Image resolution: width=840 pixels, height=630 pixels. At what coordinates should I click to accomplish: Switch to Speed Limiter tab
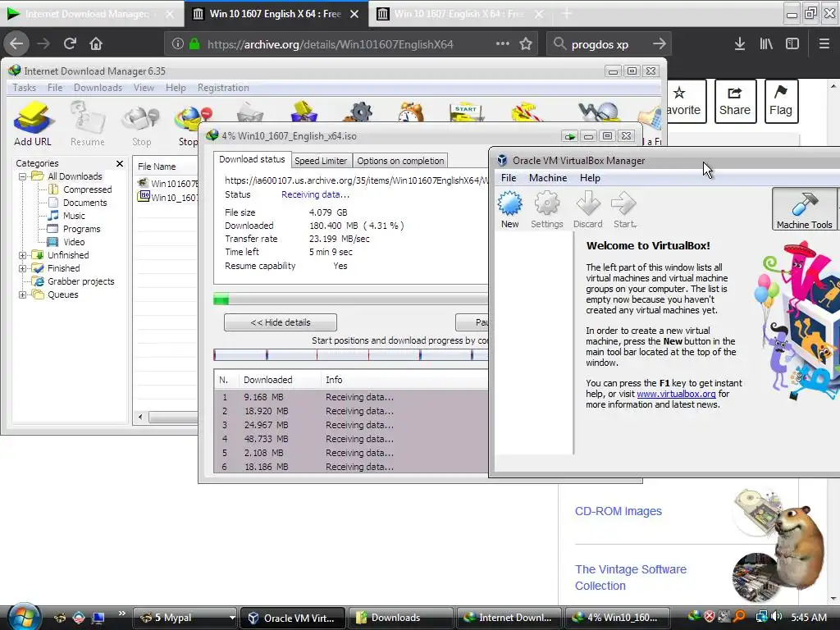[321, 161]
